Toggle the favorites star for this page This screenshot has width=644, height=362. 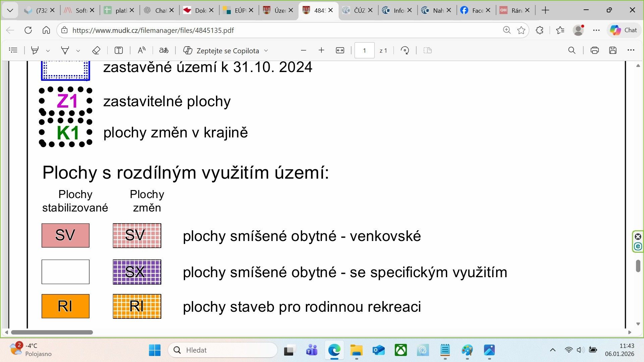[521, 30]
